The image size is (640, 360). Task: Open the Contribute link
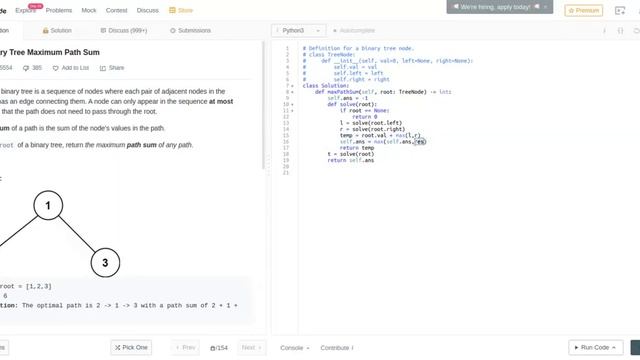(x=337, y=348)
